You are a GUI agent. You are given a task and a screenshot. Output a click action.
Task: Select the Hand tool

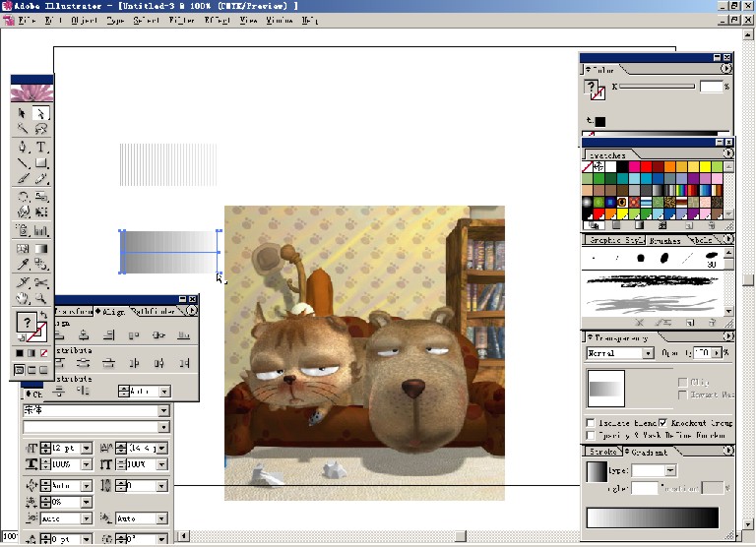[23, 298]
